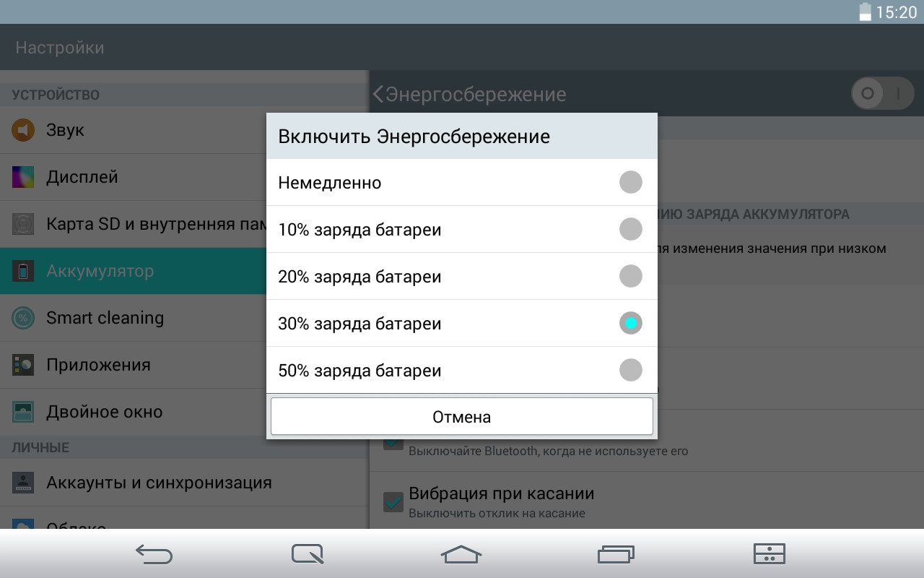The height and width of the screenshot is (578, 924).
Task: Select the Немедленно radio option
Action: tap(630, 182)
